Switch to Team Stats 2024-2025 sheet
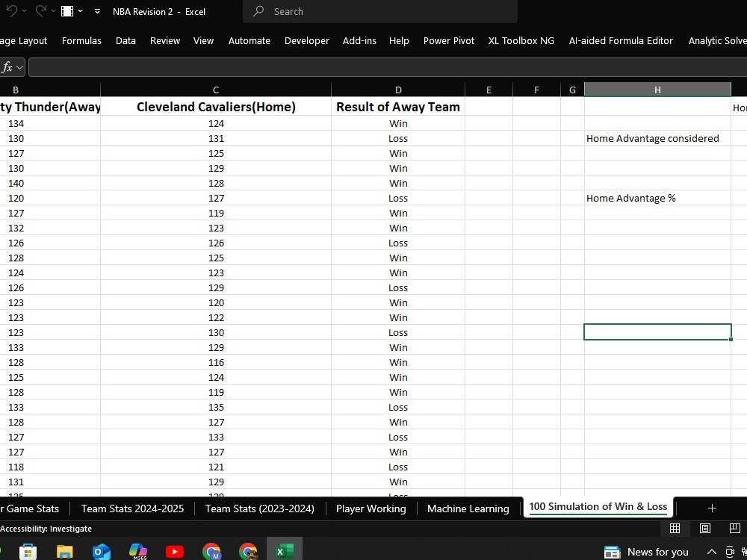Viewport: 747px width, 560px height. 132,508
